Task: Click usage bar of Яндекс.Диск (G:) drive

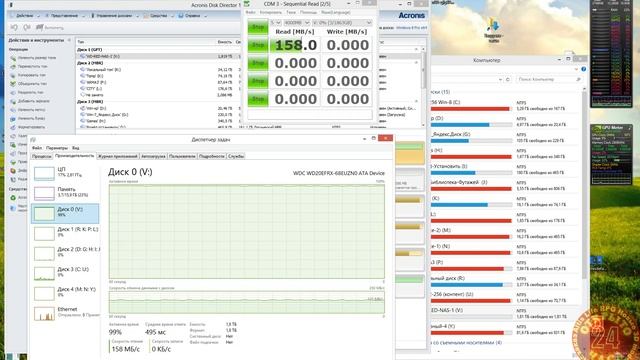Action: pos(471,141)
